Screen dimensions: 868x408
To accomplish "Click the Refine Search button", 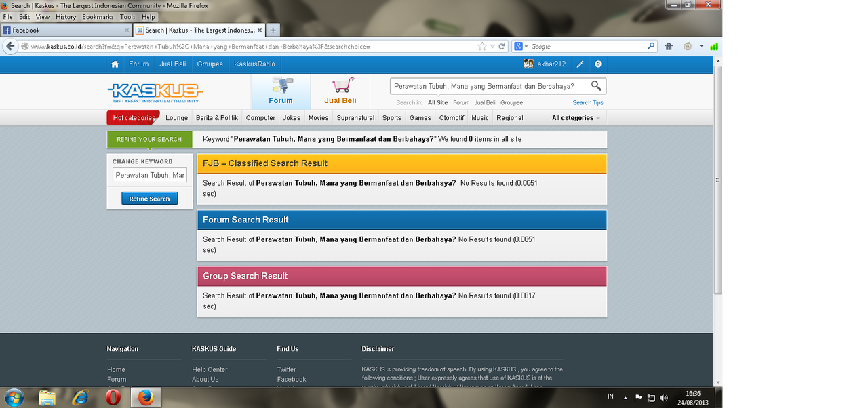I will click(150, 199).
